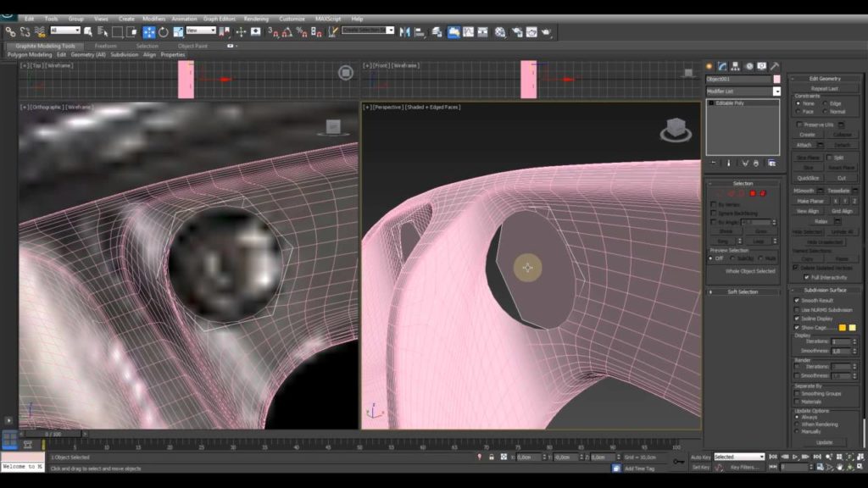
Task: Expand the Soft Selection rollout
Action: click(743, 291)
